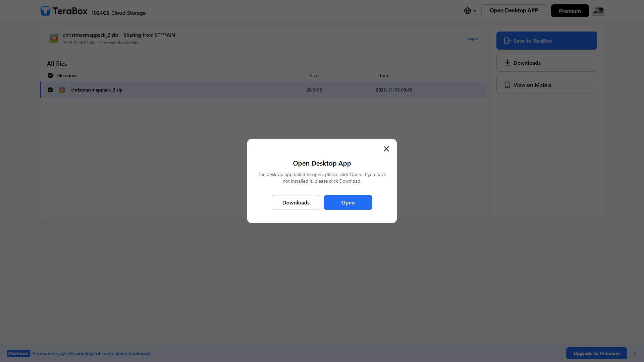This screenshot has height=362, width=644.
Task: Click the globe language icon
Action: pyautogui.click(x=467, y=11)
